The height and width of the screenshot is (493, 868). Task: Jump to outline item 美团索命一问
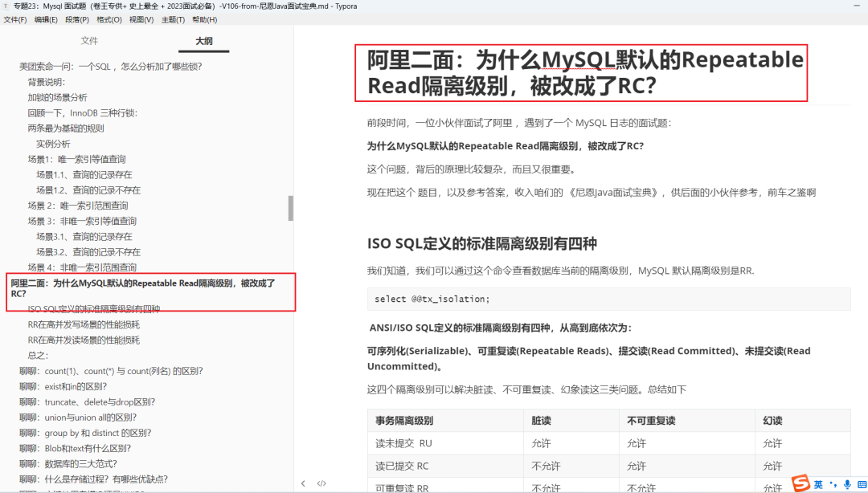(111, 67)
